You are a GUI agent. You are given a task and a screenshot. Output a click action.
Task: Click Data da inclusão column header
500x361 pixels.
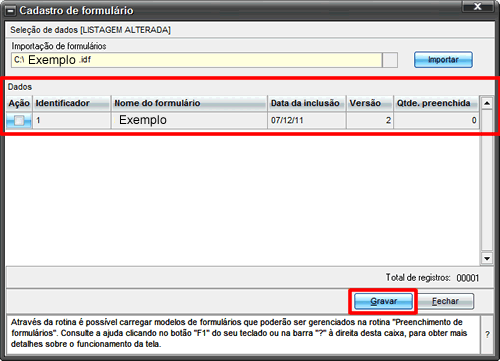point(307,103)
